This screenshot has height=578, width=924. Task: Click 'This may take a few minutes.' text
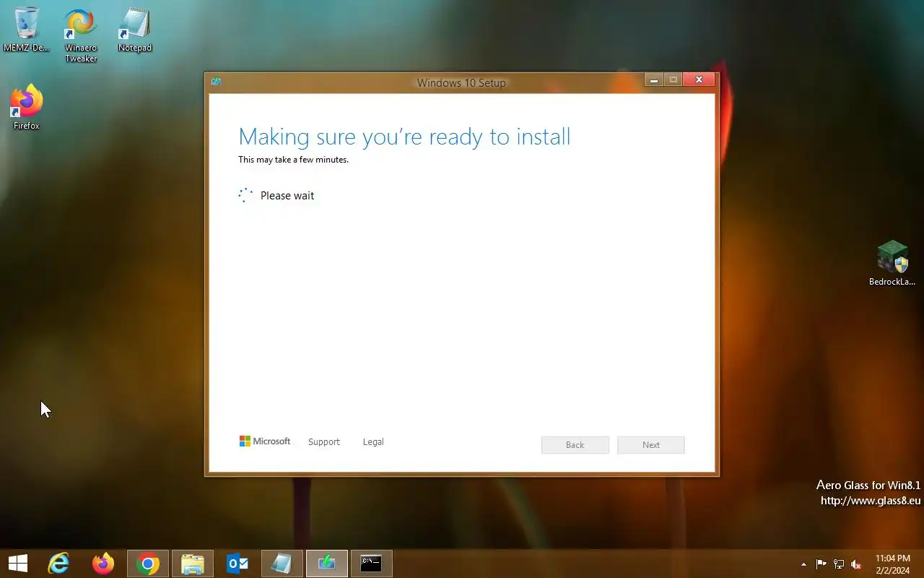pyautogui.click(x=293, y=160)
